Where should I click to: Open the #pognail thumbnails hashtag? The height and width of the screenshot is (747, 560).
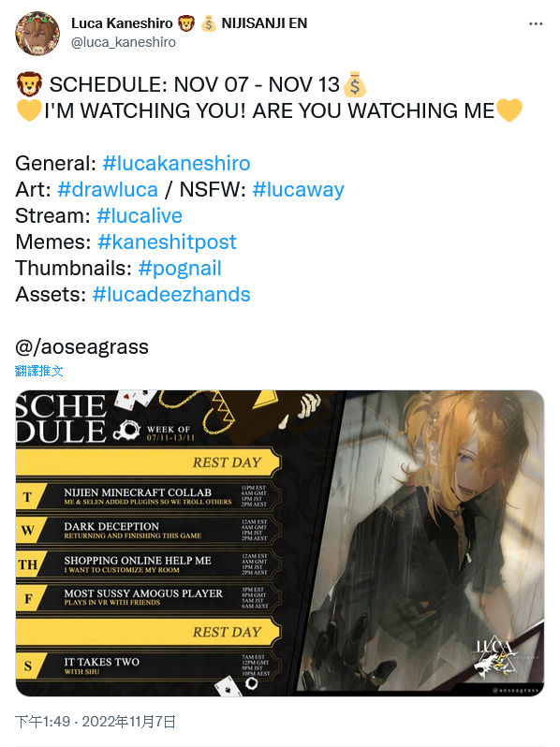180,269
